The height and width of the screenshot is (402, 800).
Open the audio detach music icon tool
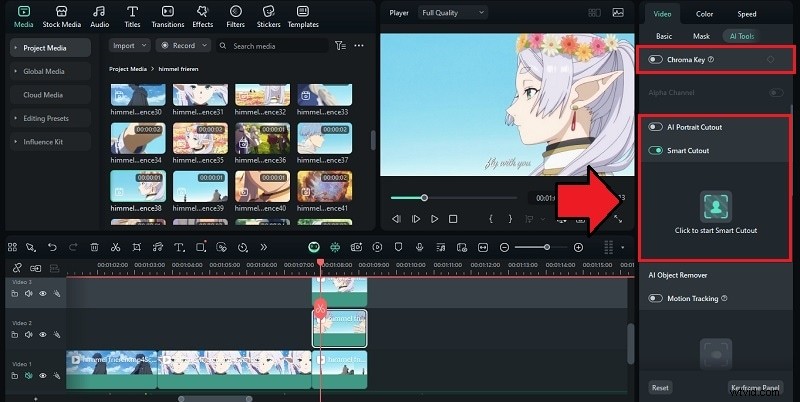click(158, 247)
